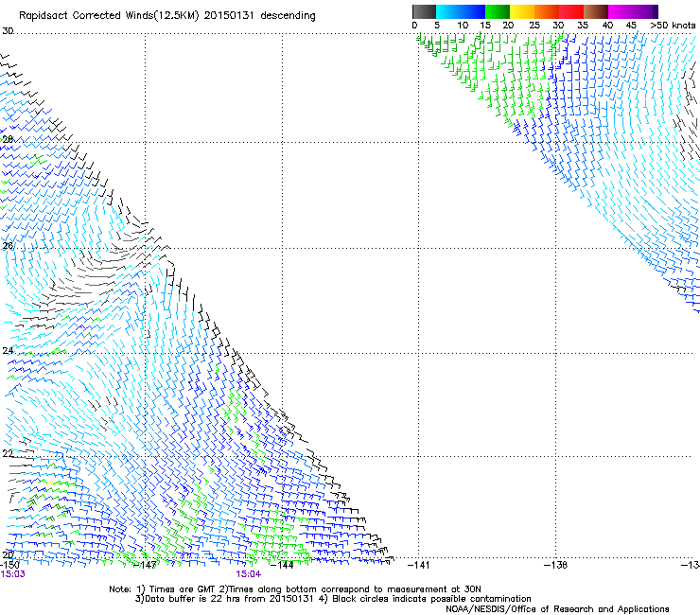The height and width of the screenshot is (615, 700).
Task: Click the red 30-35 knots color swatch
Action: (571, 11)
